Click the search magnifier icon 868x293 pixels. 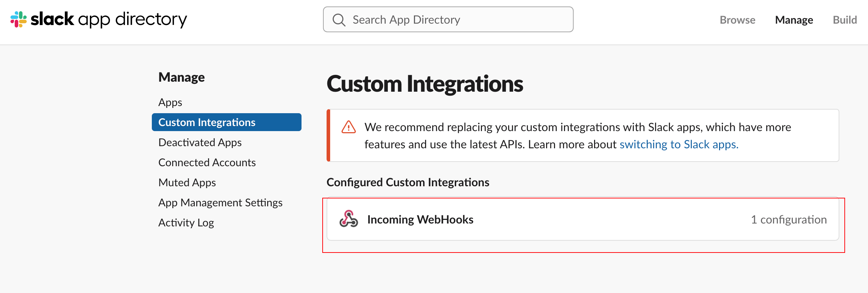[339, 20]
